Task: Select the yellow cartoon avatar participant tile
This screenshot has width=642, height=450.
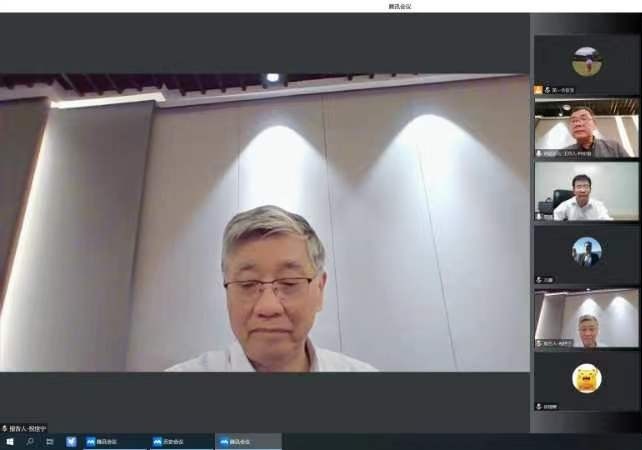Action: 586,379
